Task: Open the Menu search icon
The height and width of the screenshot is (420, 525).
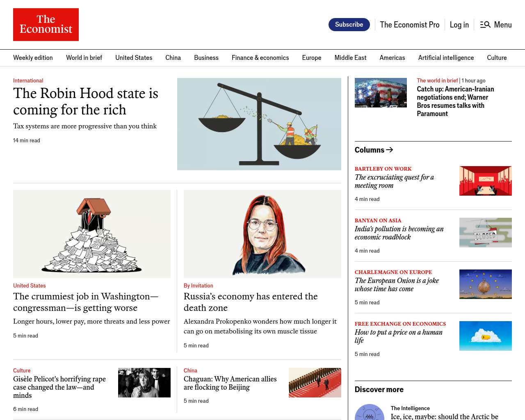Action: pyautogui.click(x=485, y=25)
